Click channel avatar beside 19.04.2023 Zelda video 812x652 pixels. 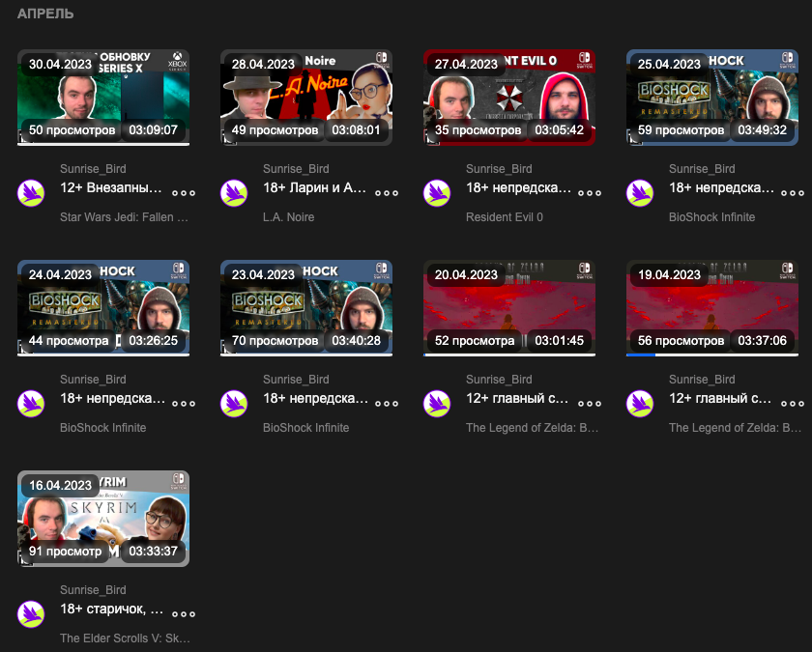pos(640,404)
